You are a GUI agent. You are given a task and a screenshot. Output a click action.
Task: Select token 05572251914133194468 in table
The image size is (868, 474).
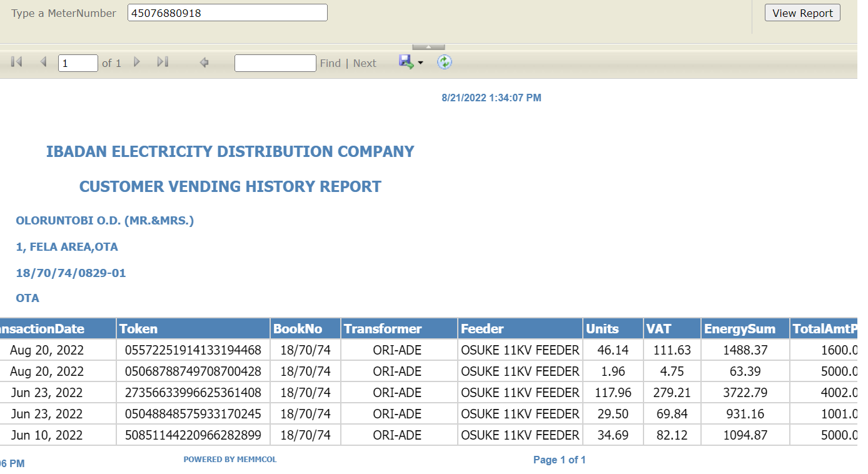[x=193, y=350]
